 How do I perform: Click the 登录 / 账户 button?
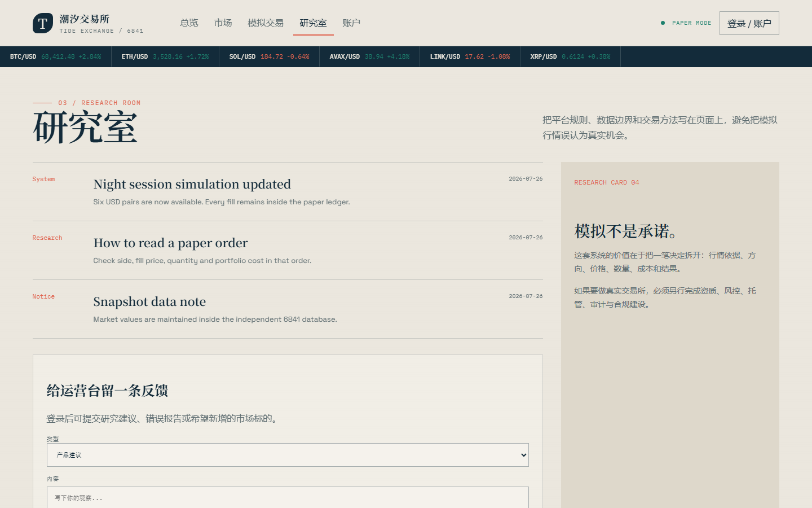(x=749, y=23)
